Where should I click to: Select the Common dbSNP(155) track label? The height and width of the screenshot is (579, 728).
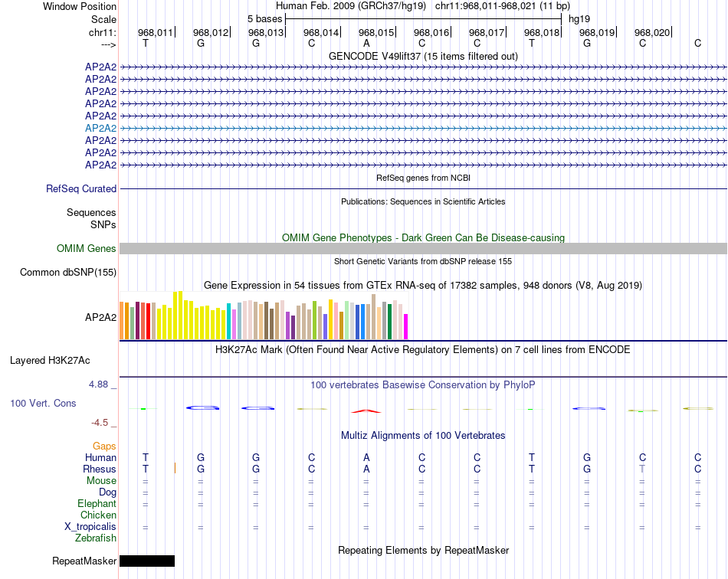pyautogui.click(x=67, y=273)
